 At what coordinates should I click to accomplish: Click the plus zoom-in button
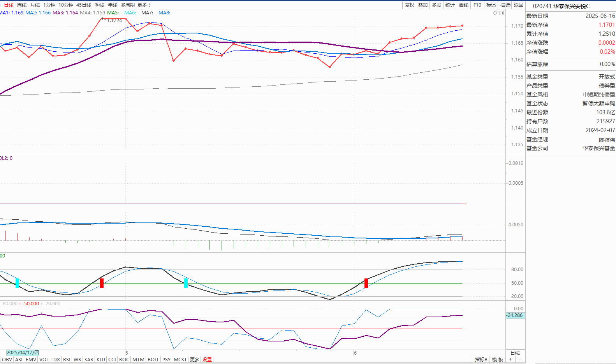click(510, 359)
